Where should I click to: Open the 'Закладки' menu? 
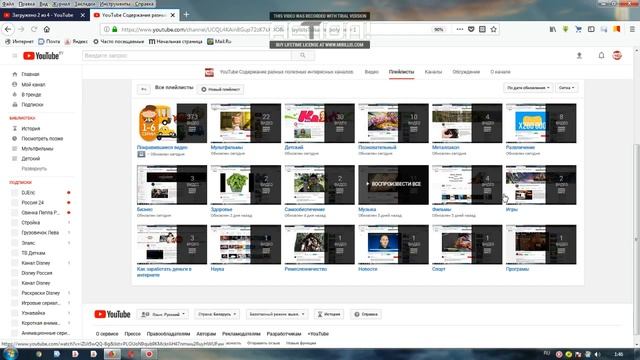click(84, 4)
